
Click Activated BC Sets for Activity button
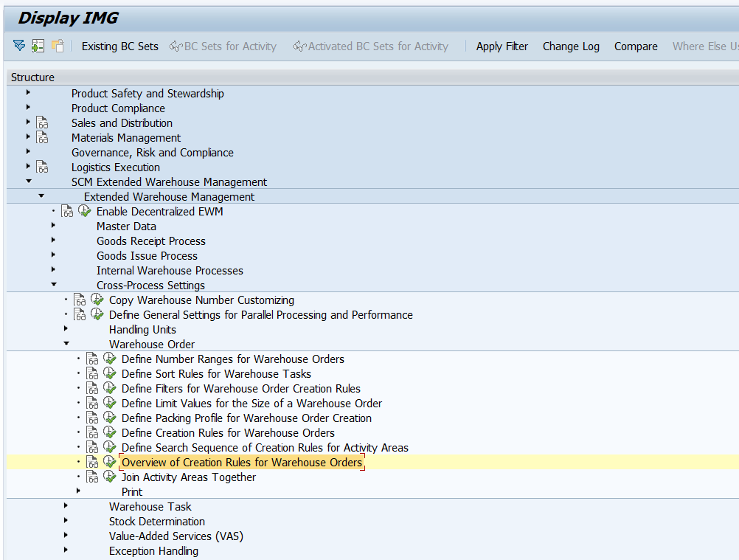[x=371, y=46]
